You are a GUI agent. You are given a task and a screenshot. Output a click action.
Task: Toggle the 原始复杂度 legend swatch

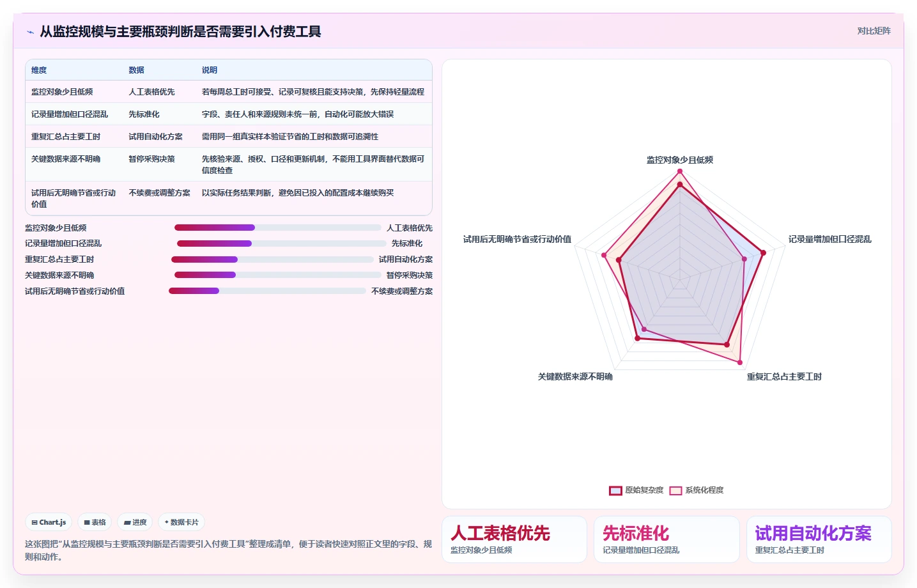615,491
